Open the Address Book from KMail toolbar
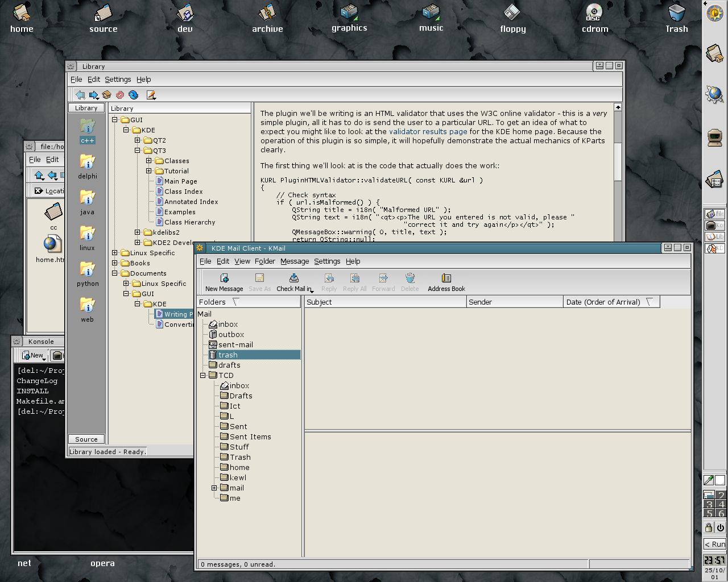 pos(446,282)
